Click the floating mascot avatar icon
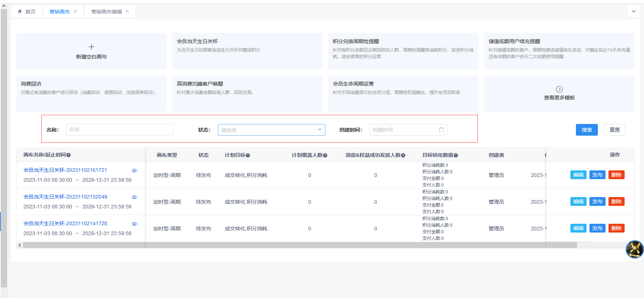The width and height of the screenshot is (644, 298). click(635, 249)
